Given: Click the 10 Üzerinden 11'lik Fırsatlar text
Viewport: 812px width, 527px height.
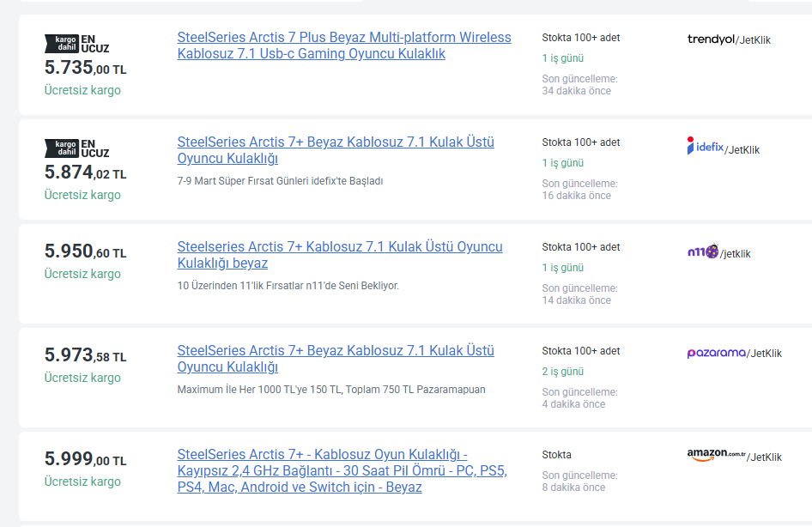Looking at the screenshot, I should coord(288,286).
